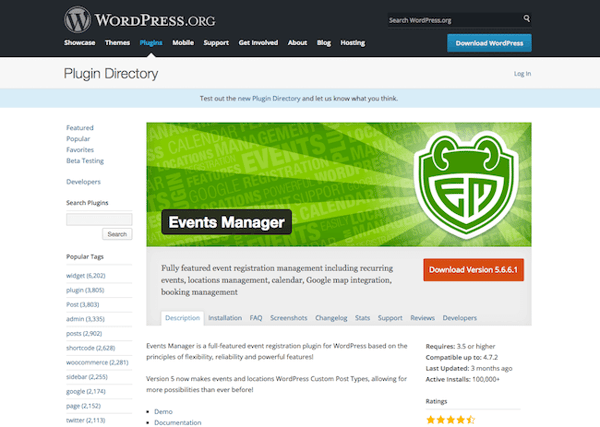Open the Support nav item in header
Image resolution: width=600 pixels, height=427 pixels.
coord(216,42)
